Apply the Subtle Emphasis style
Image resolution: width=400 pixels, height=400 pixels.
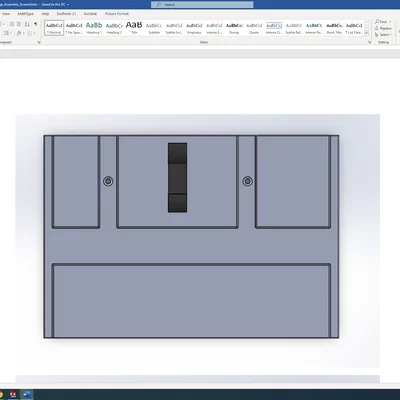pos(174,28)
